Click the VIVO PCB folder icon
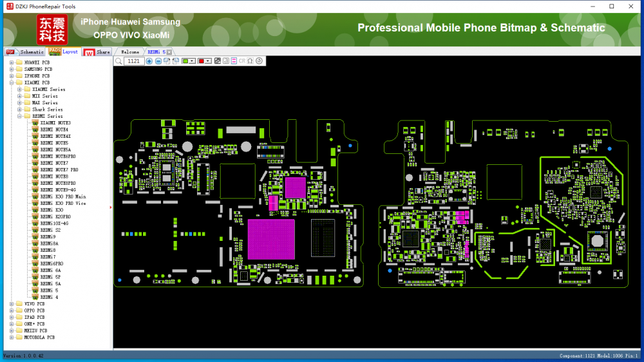This screenshot has height=362, width=644. click(19, 303)
